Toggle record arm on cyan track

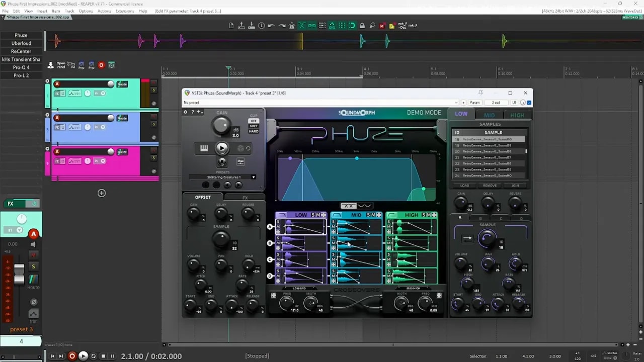click(x=57, y=84)
